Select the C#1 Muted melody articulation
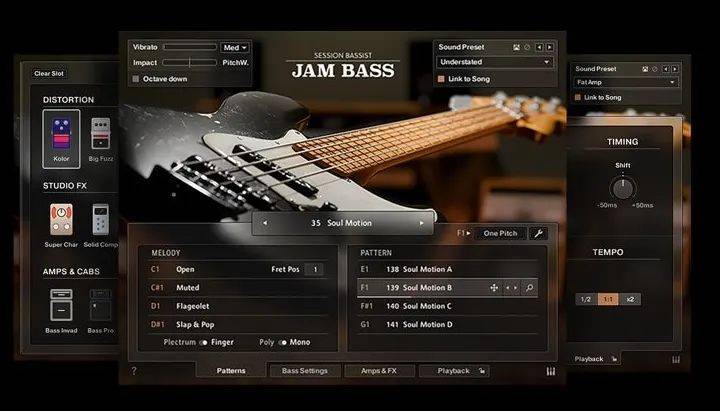Viewport: 720px width, 411px height. [238, 288]
